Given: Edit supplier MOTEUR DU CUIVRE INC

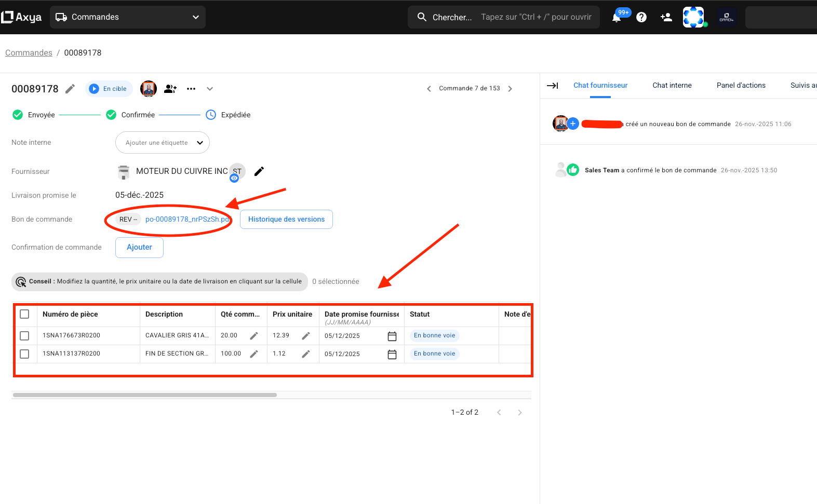Looking at the screenshot, I should [259, 171].
